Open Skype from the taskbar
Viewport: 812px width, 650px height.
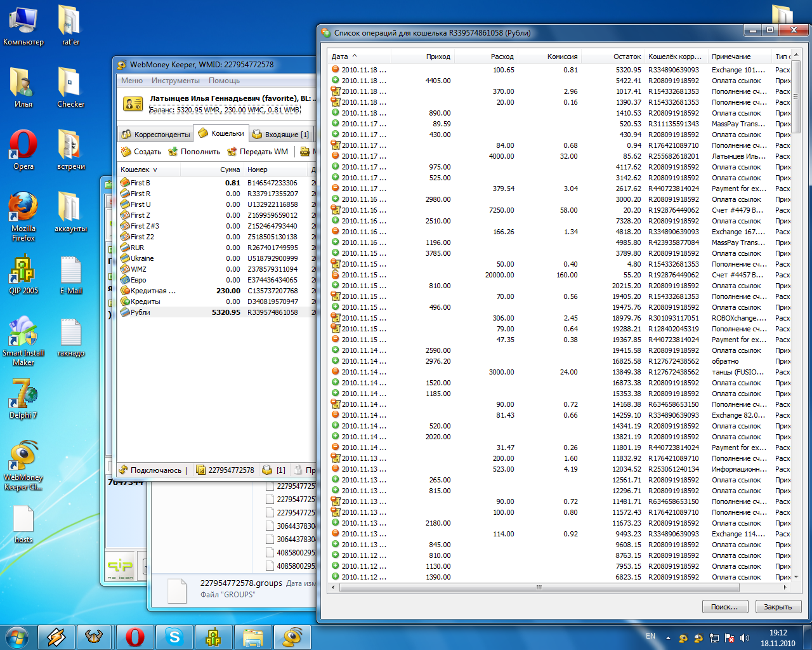[174, 636]
